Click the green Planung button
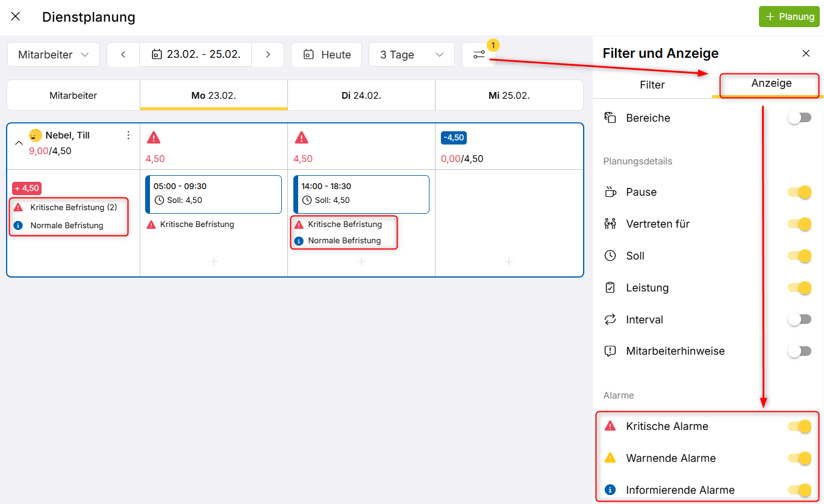This screenshot has height=504, width=824. (x=789, y=17)
